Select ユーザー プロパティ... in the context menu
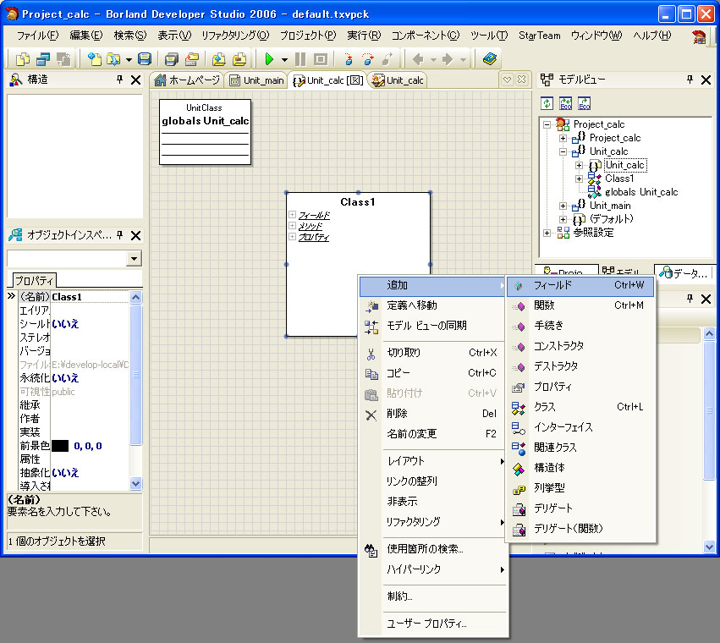Viewport: 720px width, 643px height. pos(432,624)
